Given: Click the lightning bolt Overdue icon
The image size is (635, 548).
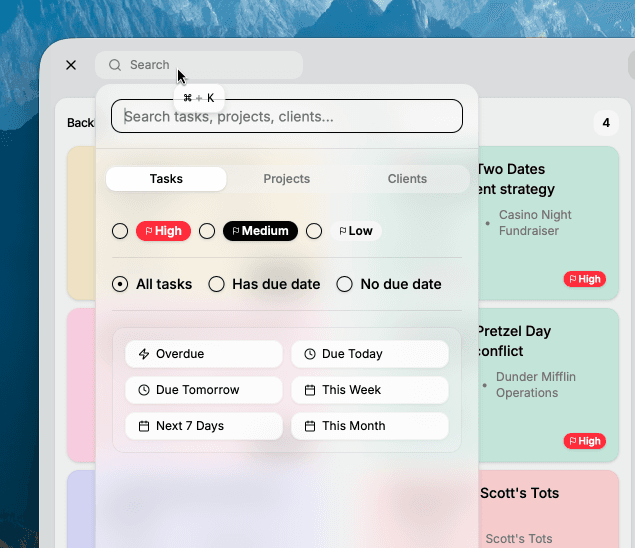Looking at the screenshot, I should [x=144, y=354].
